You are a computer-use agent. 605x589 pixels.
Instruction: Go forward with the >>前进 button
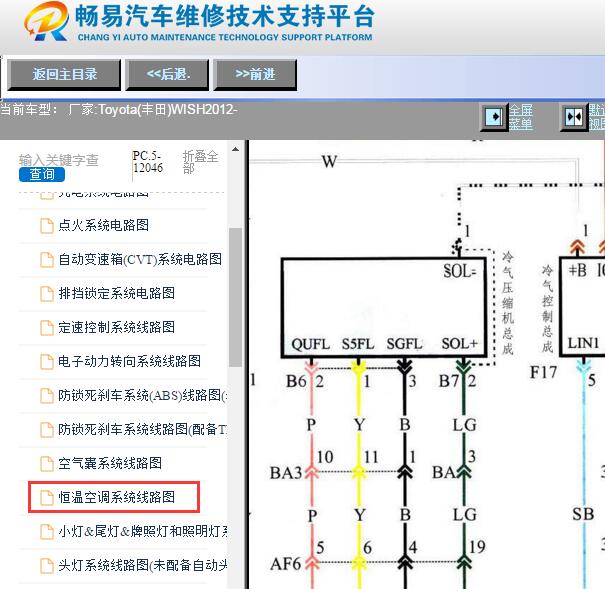255,74
